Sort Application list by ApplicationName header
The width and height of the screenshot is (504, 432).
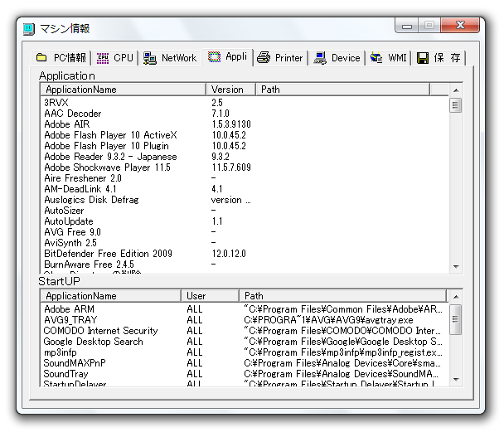coord(124,90)
